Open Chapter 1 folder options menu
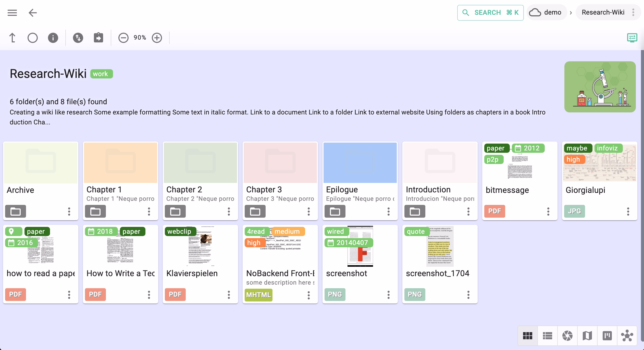Image resolution: width=644 pixels, height=350 pixels. pos(149,211)
